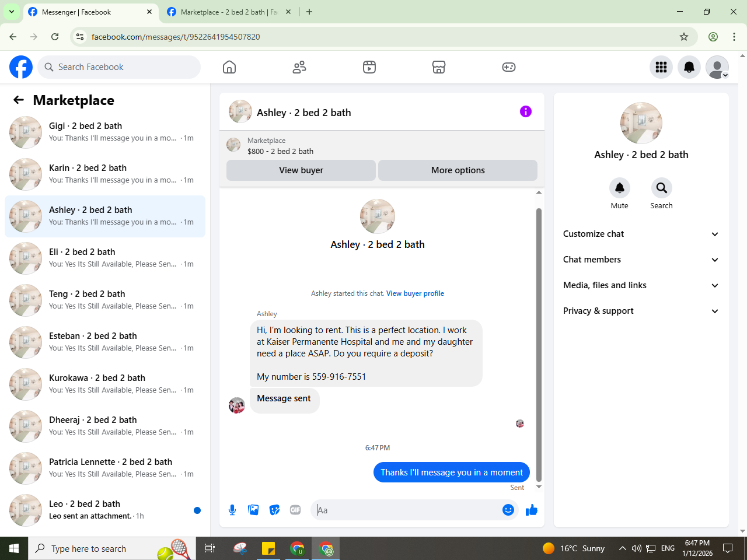Screen dimensions: 747x560
Task: Open Leo's unread conversation
Action: click(105, 510)
